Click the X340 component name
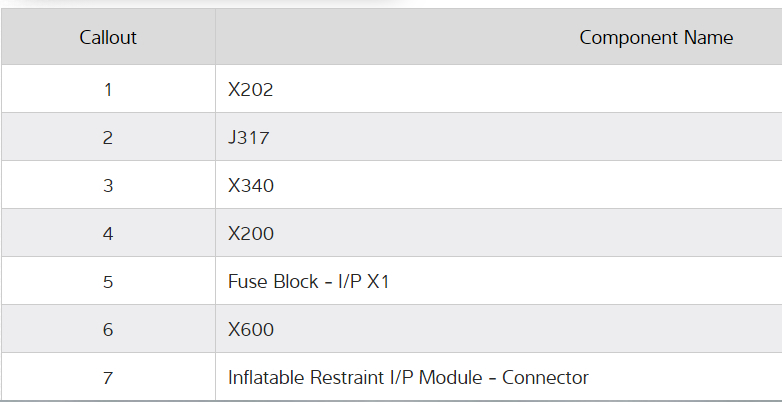782x402 pixels. pyautogui.click(x=250, y=186)
